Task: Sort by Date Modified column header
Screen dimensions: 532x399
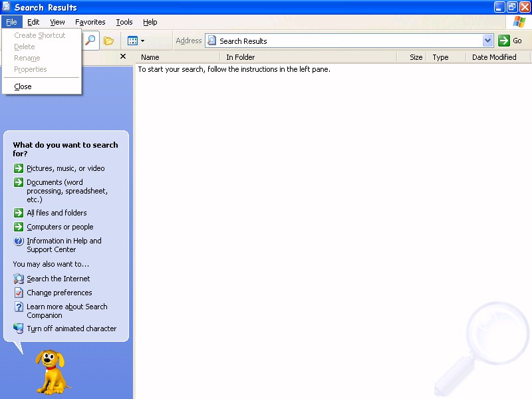Action: [x=498, y=57]
